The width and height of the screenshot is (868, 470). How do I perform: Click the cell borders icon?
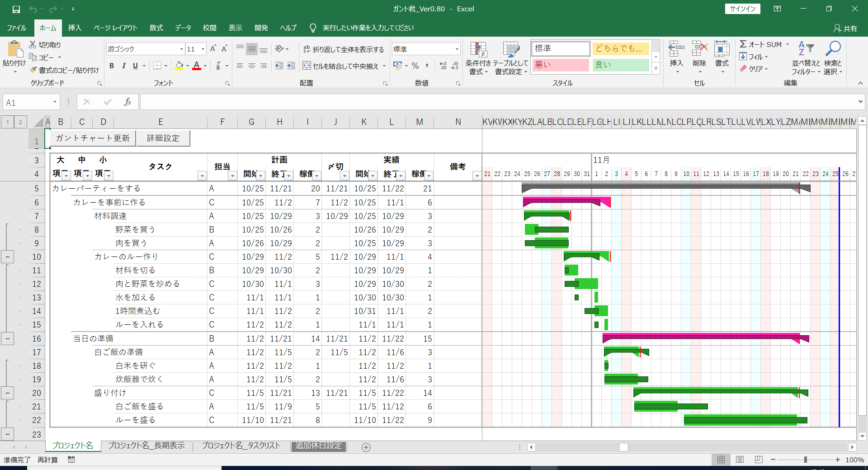click(x=157, y=66)
